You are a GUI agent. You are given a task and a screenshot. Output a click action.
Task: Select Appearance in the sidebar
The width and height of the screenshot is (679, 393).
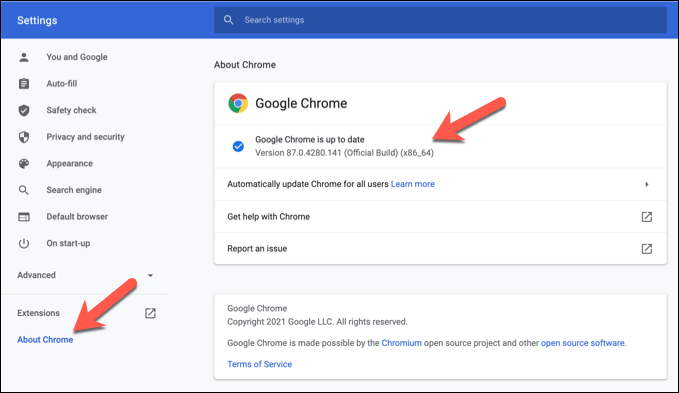(x=69, y=164)
